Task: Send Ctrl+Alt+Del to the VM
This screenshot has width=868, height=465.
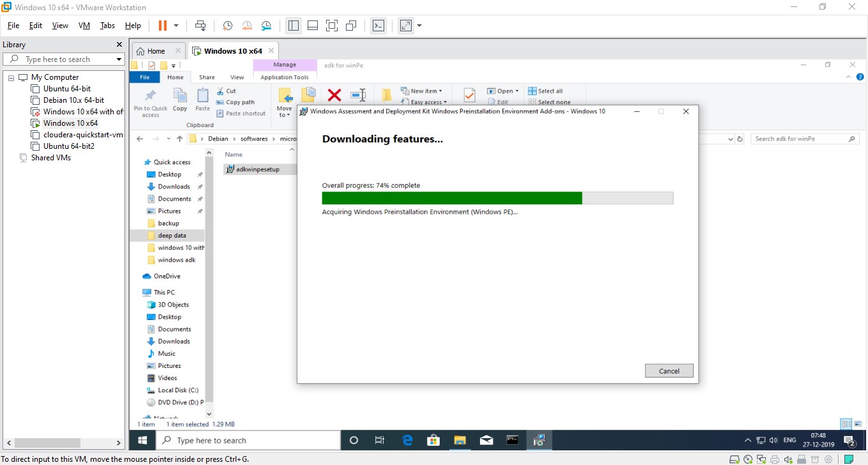Action: [200, 26]
